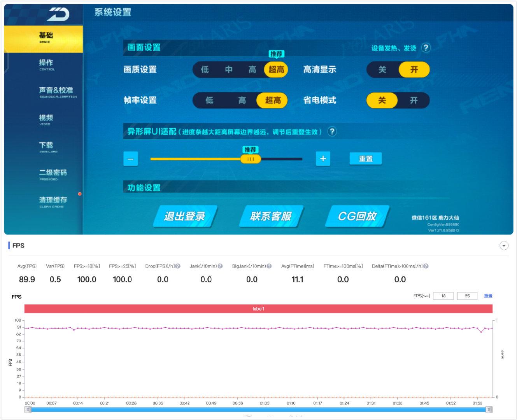Click the 退出登录 button

coord(184,216)
